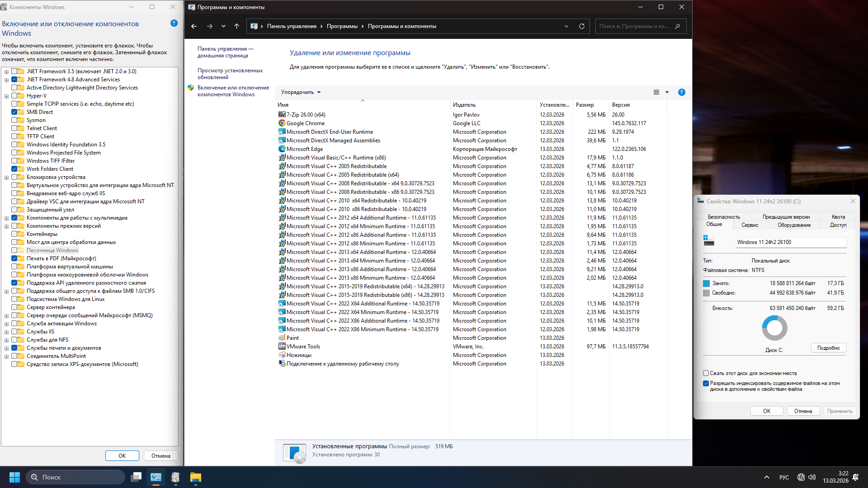This screenshot has height=488, width=868.
Task: Select the Google Chrome program entry
Action: pyautogui.click(x=306, y=123)
